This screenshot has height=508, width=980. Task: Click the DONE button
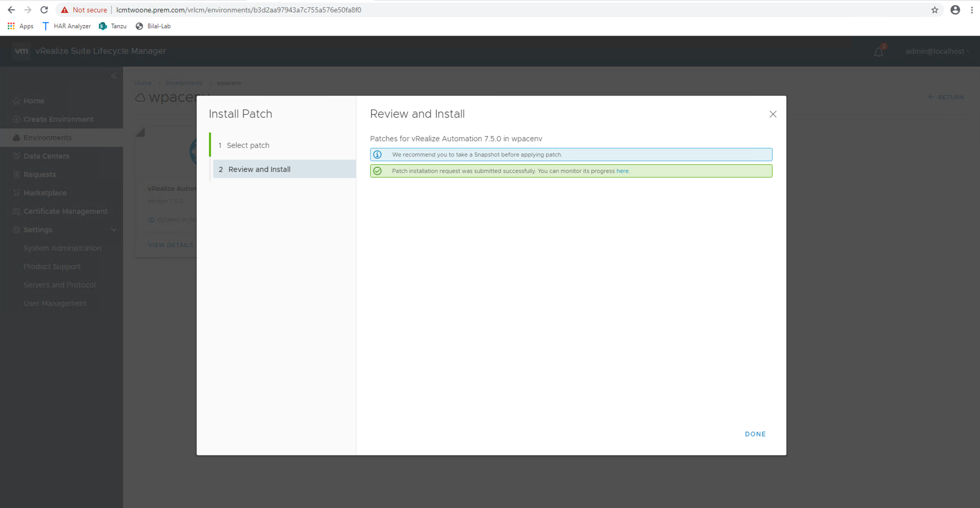pos(755,434)
